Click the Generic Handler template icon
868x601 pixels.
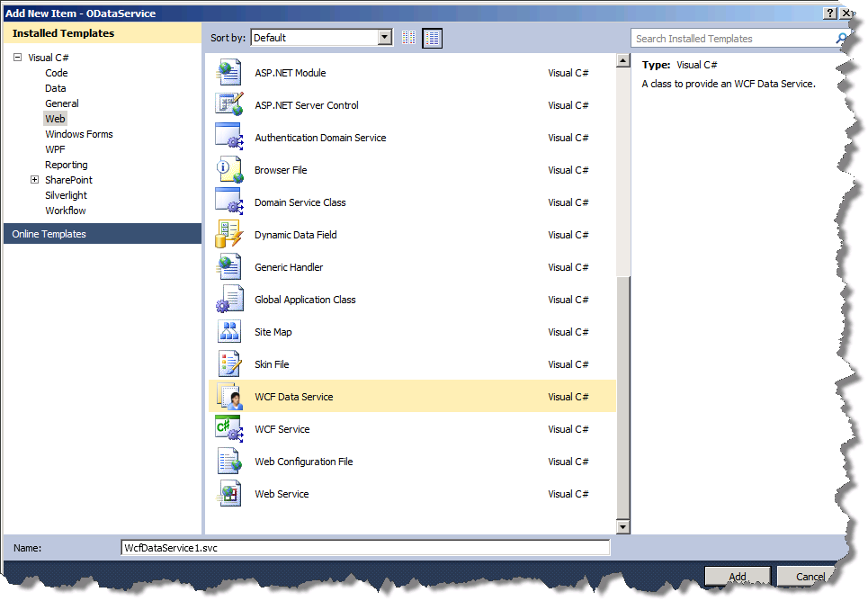coord(229,266)
